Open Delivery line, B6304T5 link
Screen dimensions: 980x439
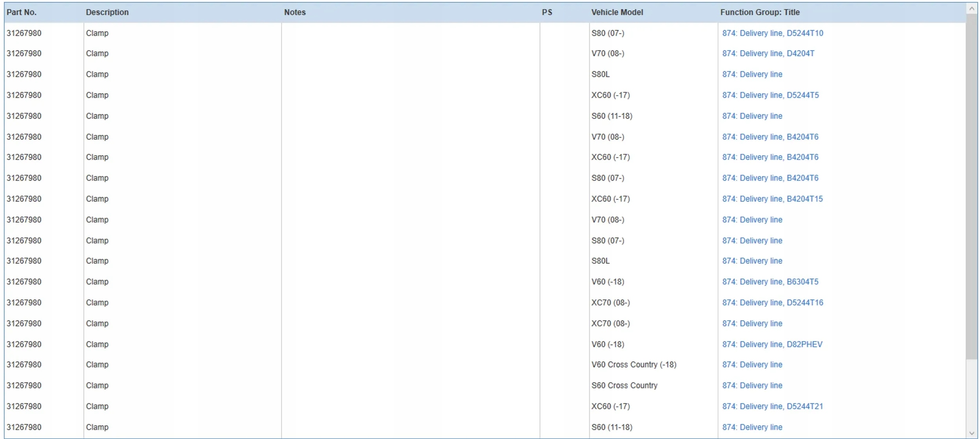tap(770, 282)
